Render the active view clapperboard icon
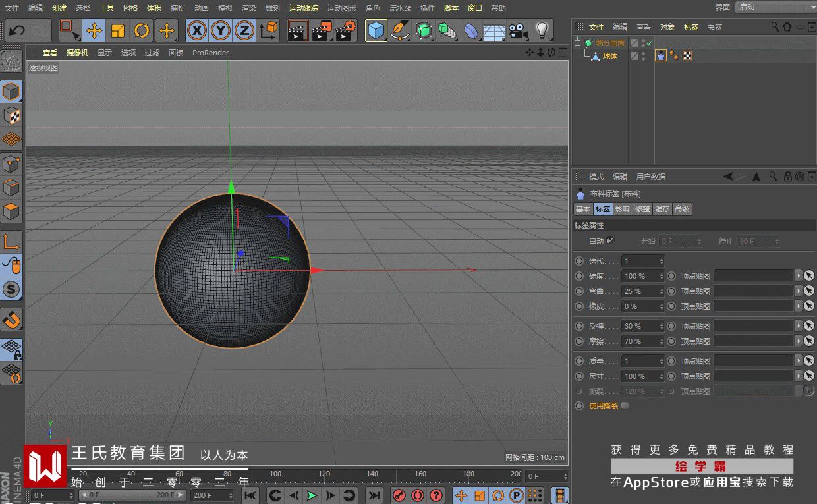Screen dimensions: 817x504 [x=298, y=30]
